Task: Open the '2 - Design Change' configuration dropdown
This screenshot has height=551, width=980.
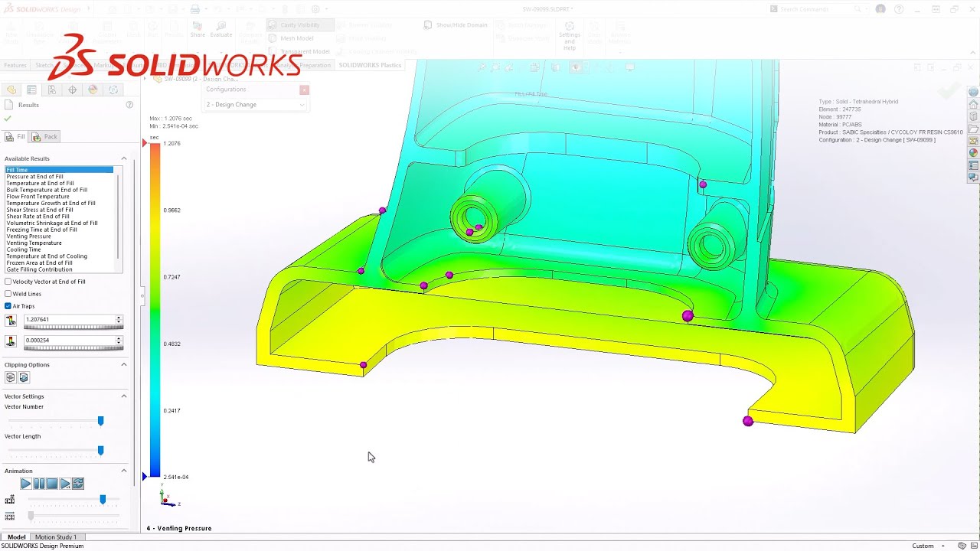Action: click(254, 105)
